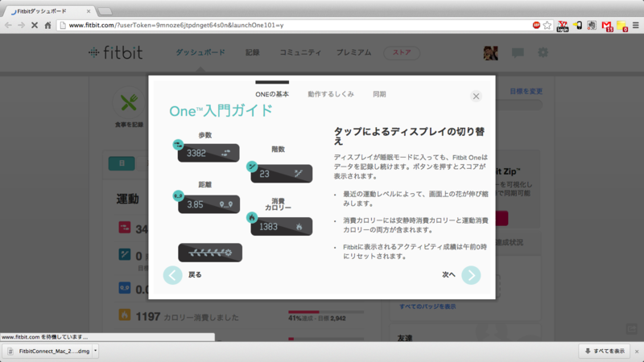Click the calories display showing 1383
Screen dimensions: 644x362
282,227
